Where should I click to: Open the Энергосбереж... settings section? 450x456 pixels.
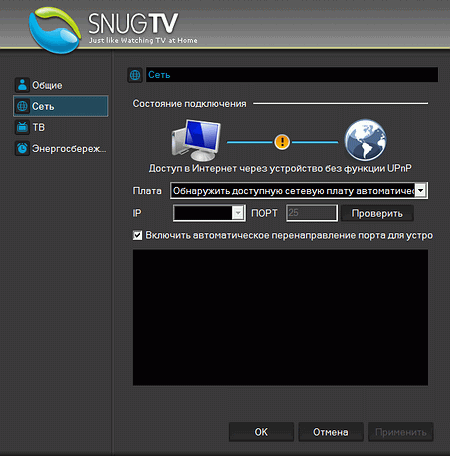click(x=61, y=148)
